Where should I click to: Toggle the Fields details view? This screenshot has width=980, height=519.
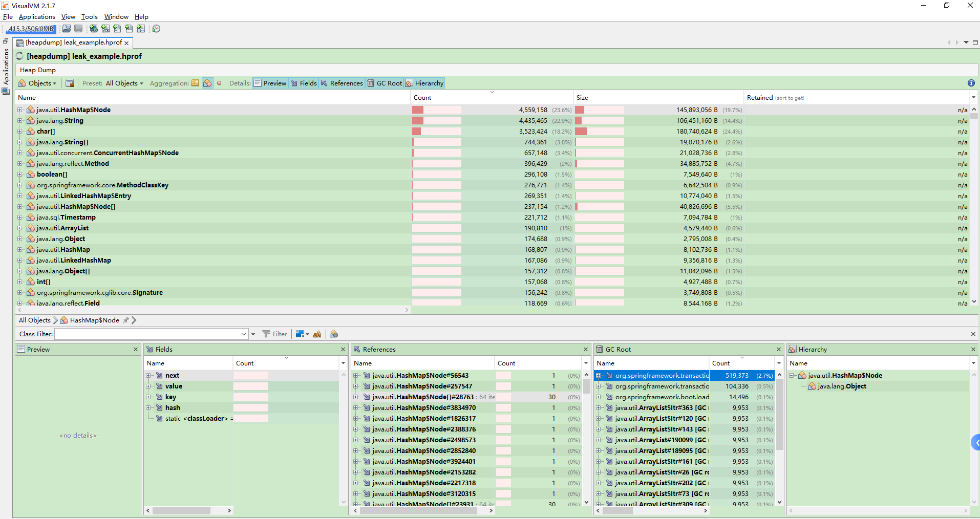[304, 83]
